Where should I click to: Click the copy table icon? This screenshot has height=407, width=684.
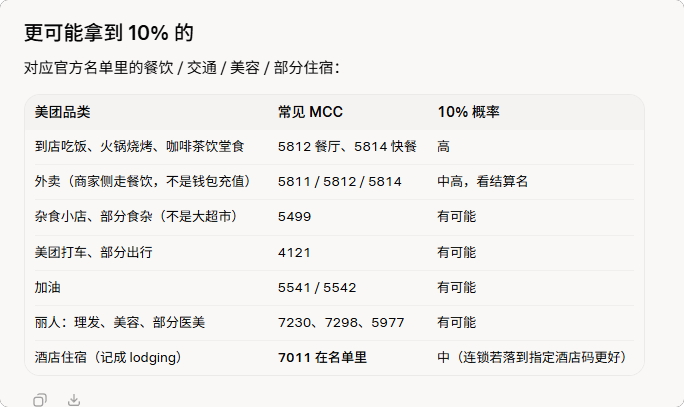pos(40,400)
